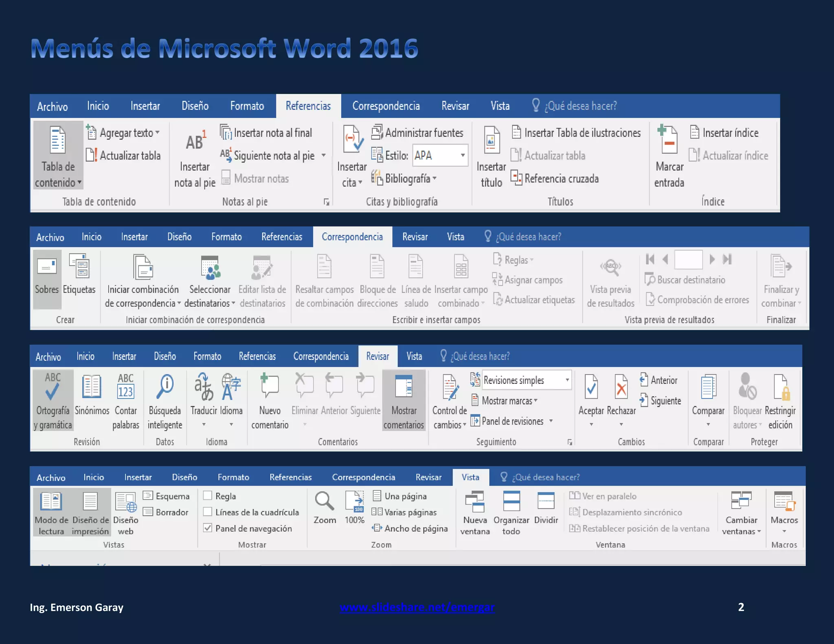Enable the Regla checkbox

click(x=208, y=496)
